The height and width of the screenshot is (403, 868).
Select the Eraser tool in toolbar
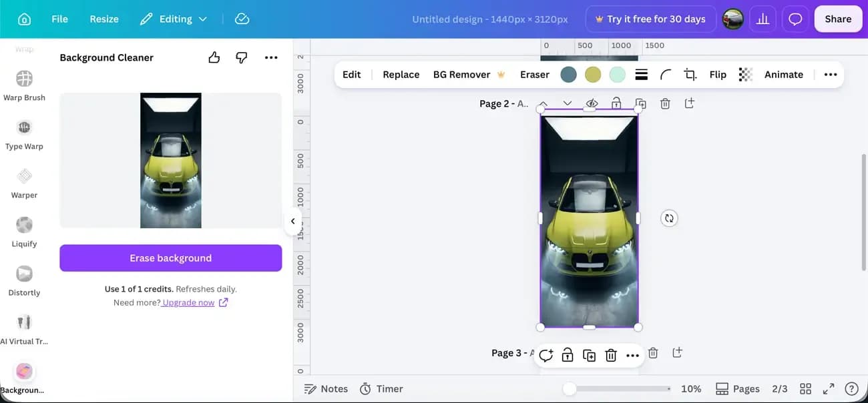pyautogui.click(x=534, y=75)
